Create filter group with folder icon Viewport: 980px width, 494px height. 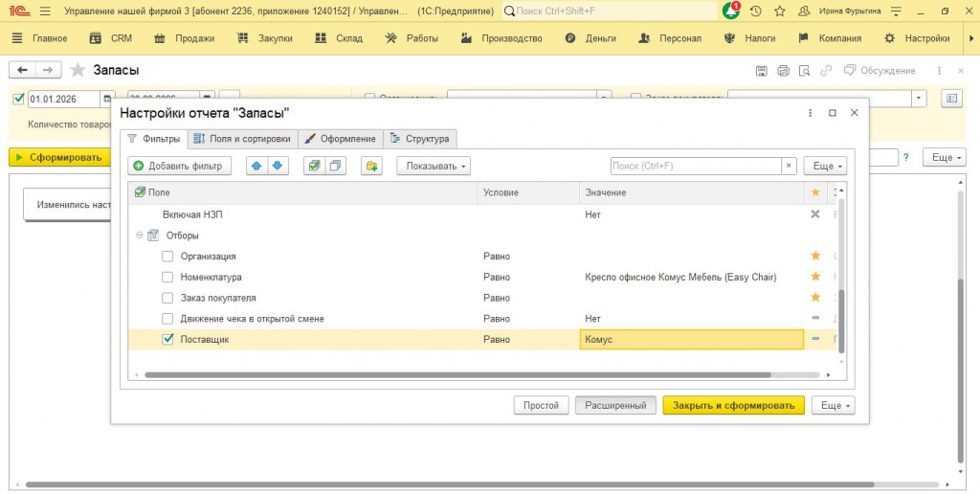[x=372, y=166]
